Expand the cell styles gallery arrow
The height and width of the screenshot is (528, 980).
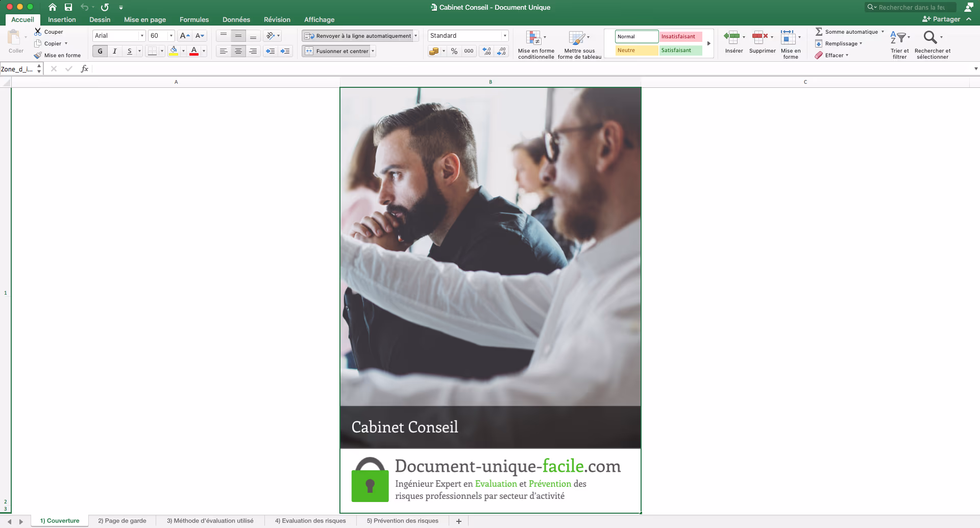click(709, 43)
